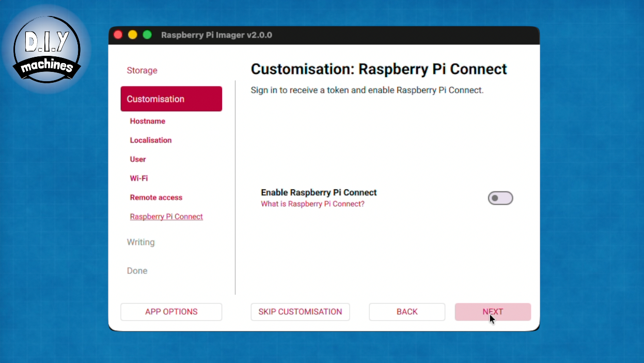Click the 'Customisation: Raspberry Pi Connect' heading

click(379, 69)
